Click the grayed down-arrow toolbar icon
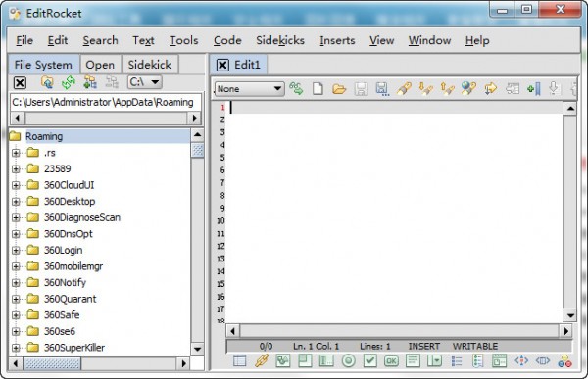The height and width of the screenshot is (379, 588). coord(554,88)
